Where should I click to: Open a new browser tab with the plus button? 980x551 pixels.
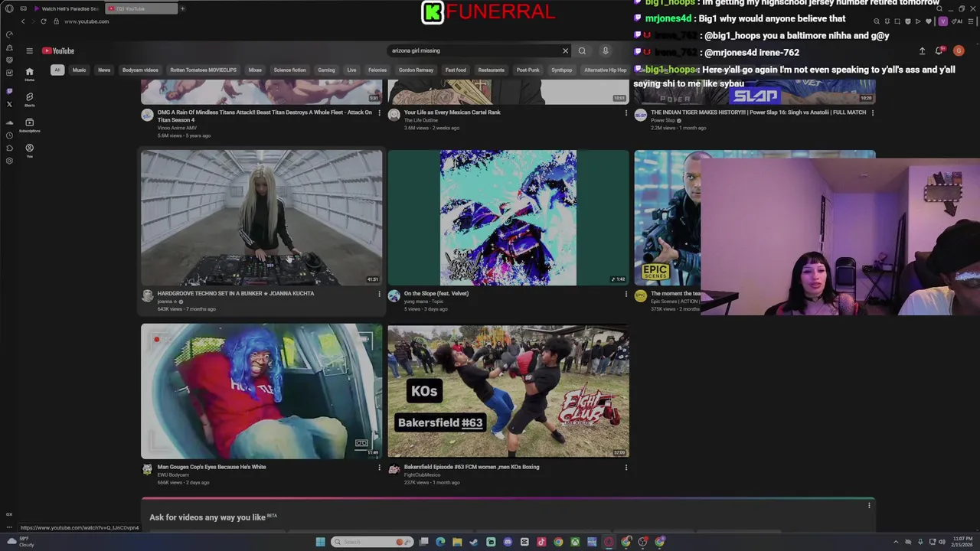point(182,8)
